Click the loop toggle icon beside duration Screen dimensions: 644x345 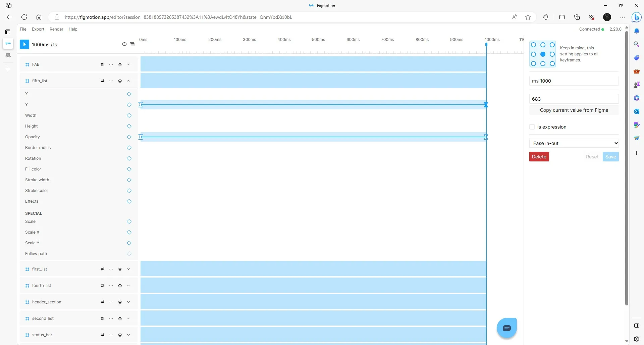124,44
